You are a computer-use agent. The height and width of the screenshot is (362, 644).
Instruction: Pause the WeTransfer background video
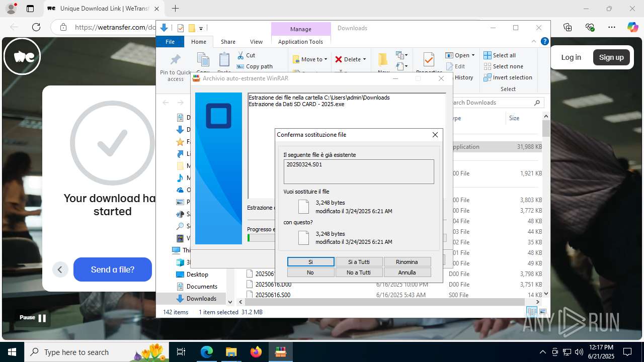[x=33, y=318]
